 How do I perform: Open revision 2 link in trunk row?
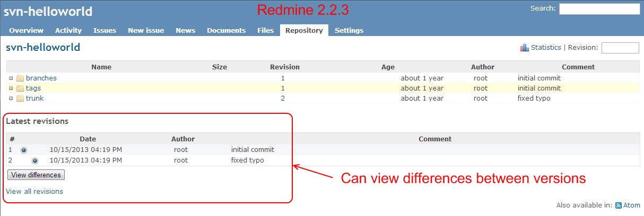click(283, 98)
